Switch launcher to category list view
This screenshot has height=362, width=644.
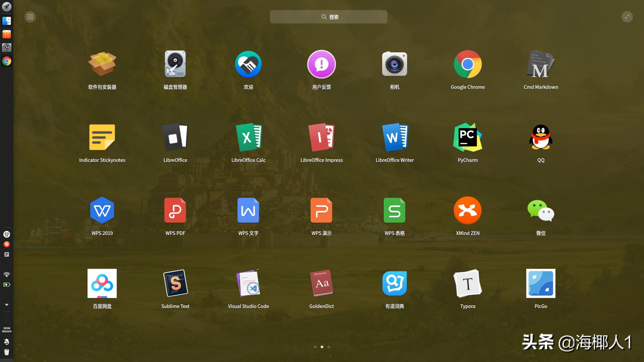(x=30, y=17)
